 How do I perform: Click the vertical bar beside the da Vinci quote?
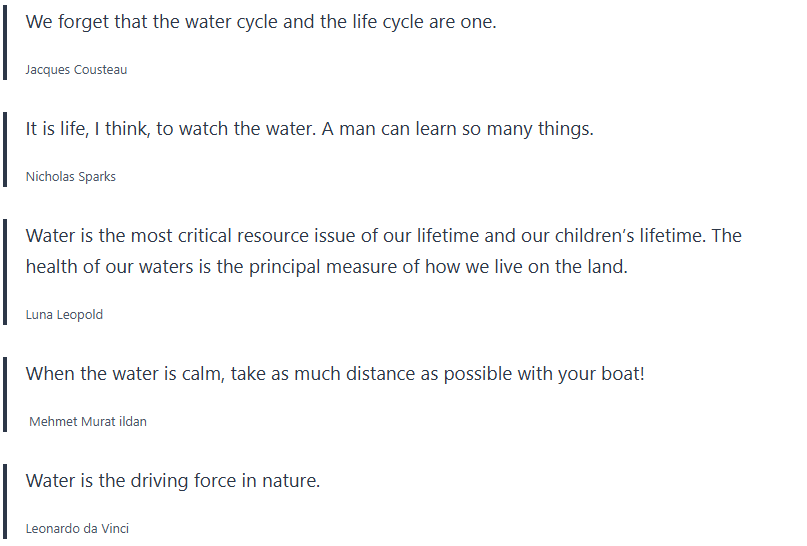[x=5, y=502]
